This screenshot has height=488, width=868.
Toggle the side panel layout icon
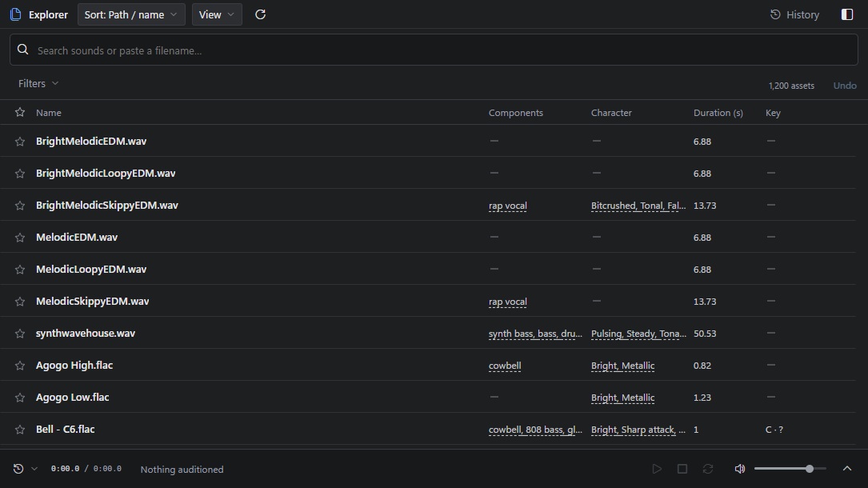click(x=847, y=14)
